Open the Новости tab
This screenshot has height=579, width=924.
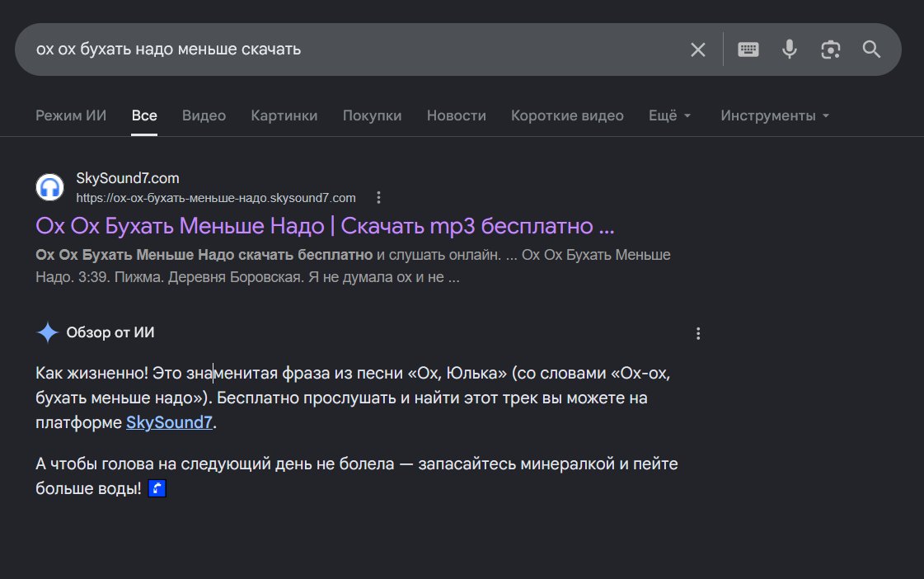[456, 115]
